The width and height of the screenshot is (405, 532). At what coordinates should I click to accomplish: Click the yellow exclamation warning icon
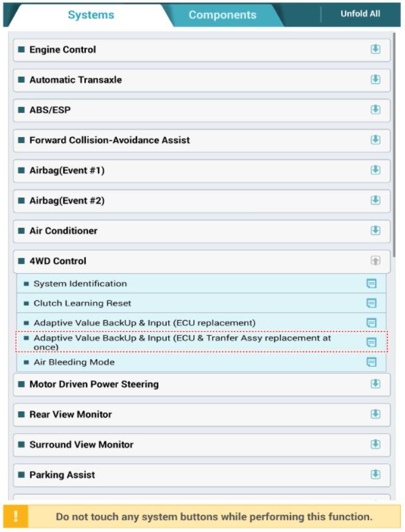coord(16,516)
